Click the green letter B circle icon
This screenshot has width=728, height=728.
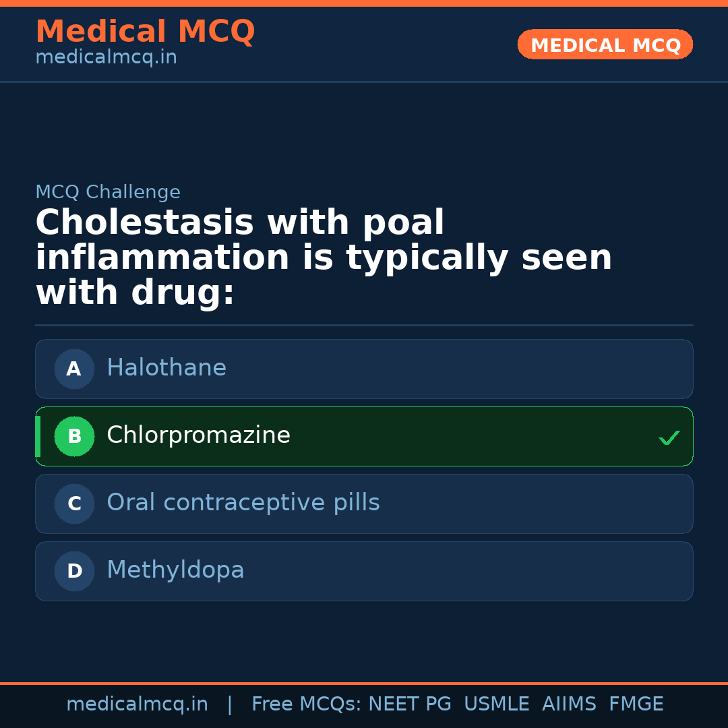tap(74, 436)
